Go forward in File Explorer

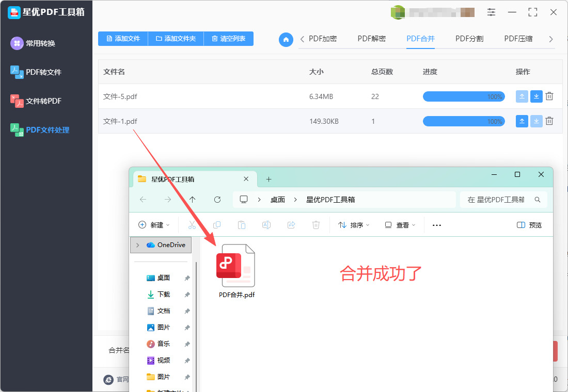pyautogui.click(x=168, y=200)
